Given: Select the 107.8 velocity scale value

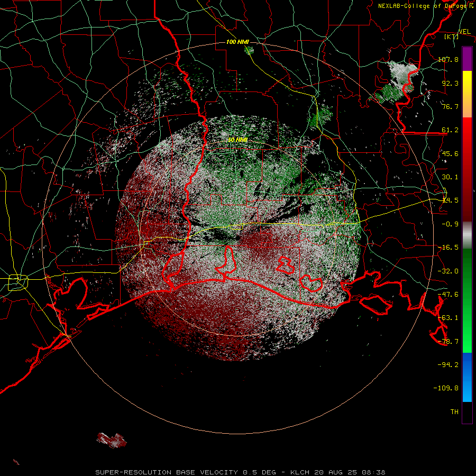Looking at the screenshot, I should pos(448,59).
